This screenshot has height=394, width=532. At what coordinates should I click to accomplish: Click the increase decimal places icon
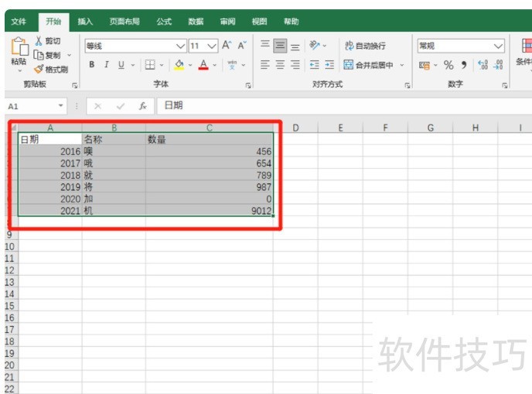click(483, 65)
